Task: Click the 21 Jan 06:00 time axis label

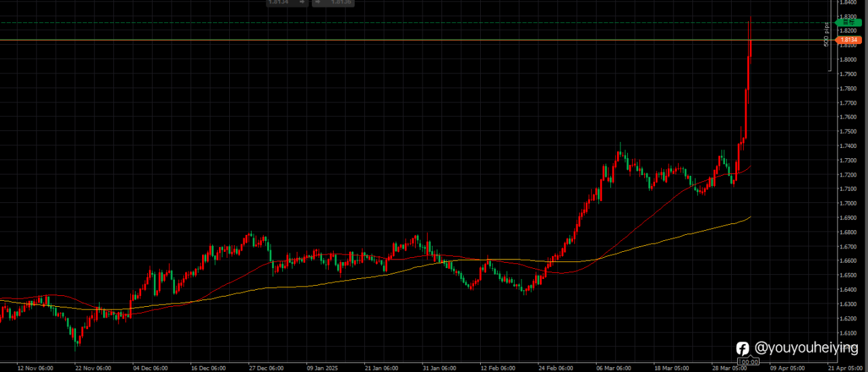Action: 382,368
